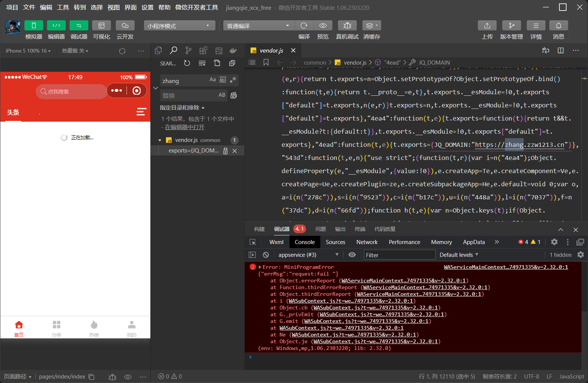The width and height of the screenshot is (588, 383).
Task: Open the clear cache (清缓存) dropdown
Action: click(x=372, y=26)
